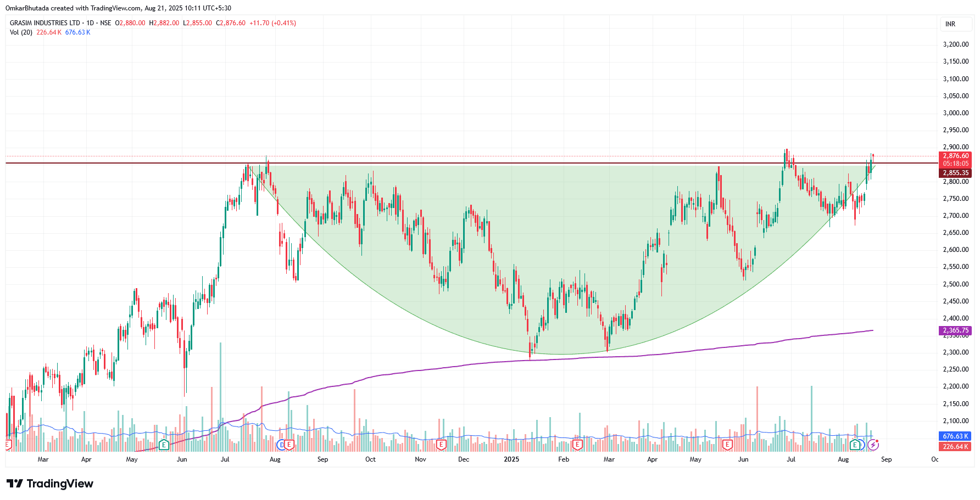Open the red earnings marker after Feb 2025

(x=577, y=444)
